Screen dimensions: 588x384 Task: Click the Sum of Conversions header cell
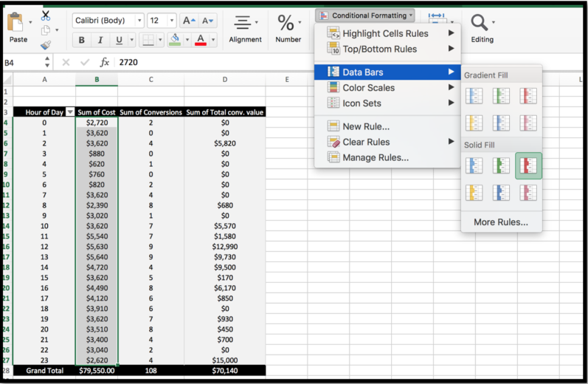point(151,112)
